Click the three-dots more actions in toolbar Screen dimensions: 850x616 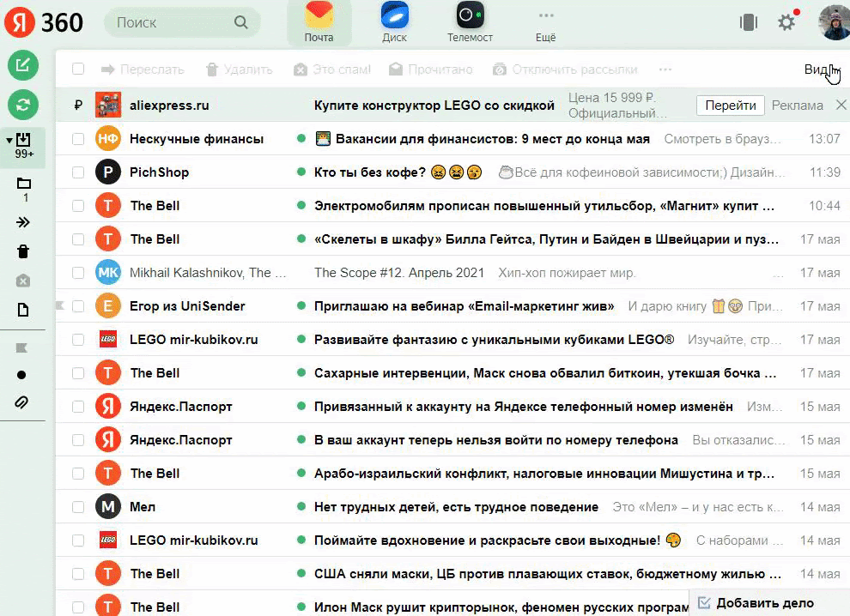665,69
